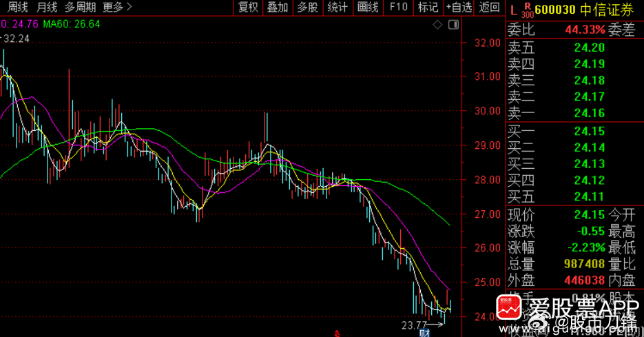The width and height of the screenshot is (644, 337).
Task: Click the 28.00 price axis label
Action: tap(488, 180)
